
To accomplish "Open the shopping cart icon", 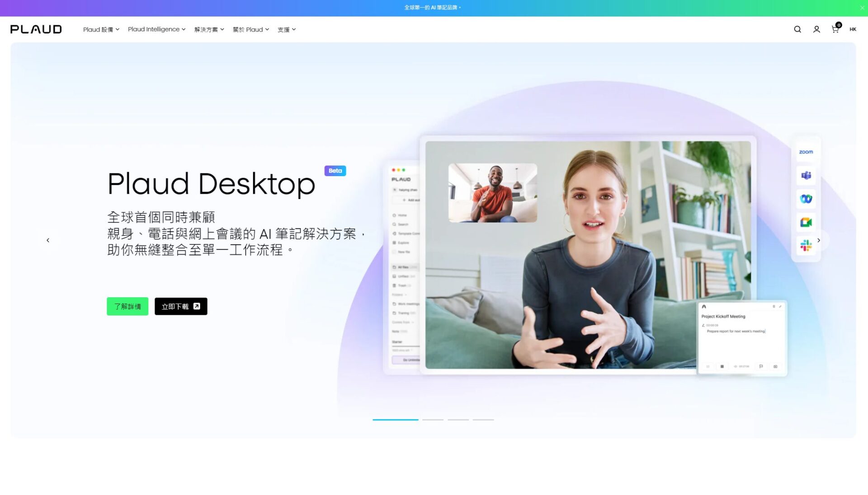I will pyautogui.click(x=835, y=29).
